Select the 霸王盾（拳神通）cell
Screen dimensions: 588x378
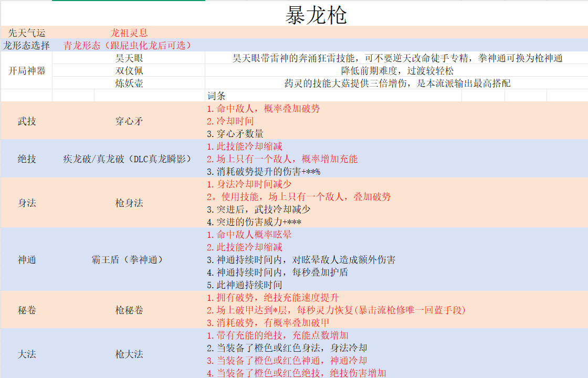(x=128, y=259)
